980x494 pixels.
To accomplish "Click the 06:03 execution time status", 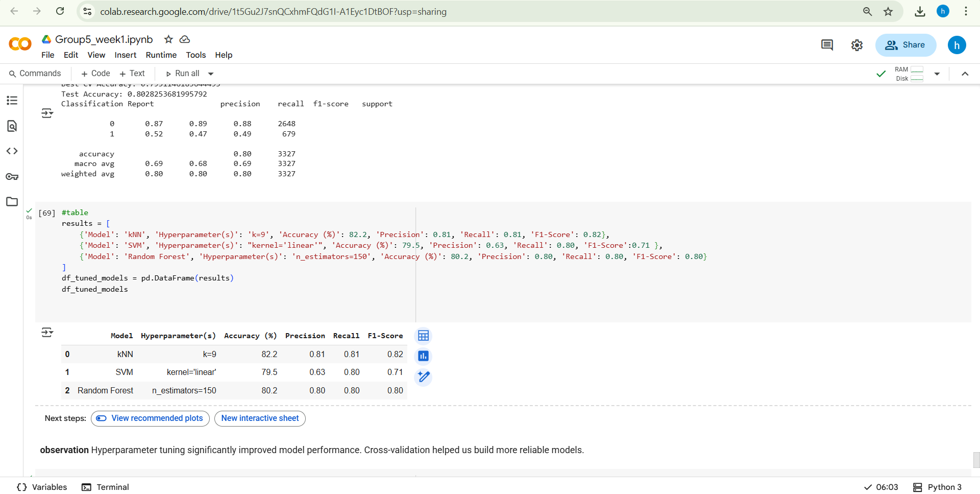I will click(x=881, y=487).
